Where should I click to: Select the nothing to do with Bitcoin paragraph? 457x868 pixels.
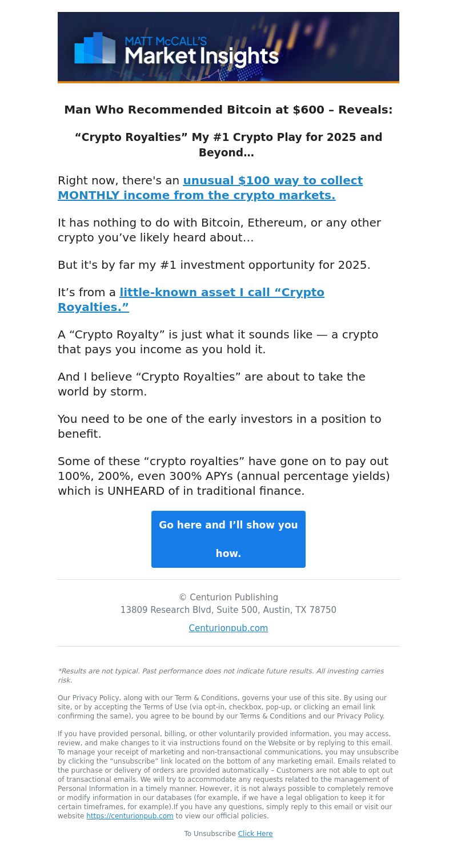tap(219, 230)
